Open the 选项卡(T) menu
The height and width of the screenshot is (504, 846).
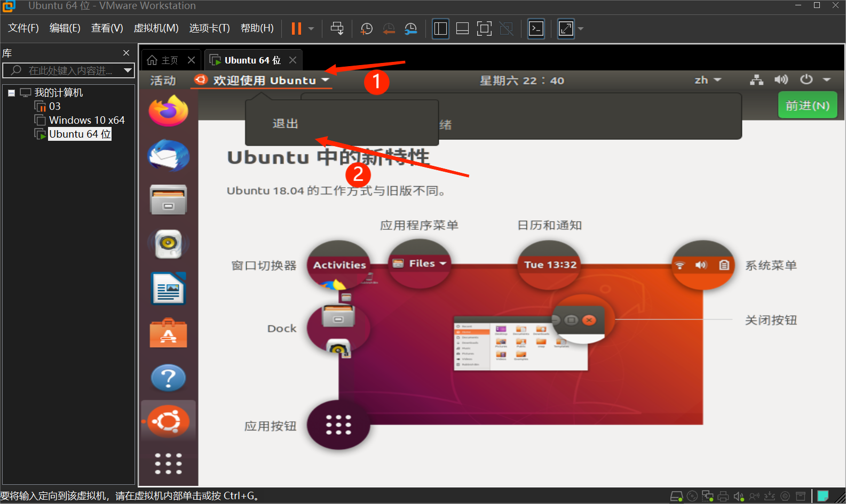coord(209,28)
